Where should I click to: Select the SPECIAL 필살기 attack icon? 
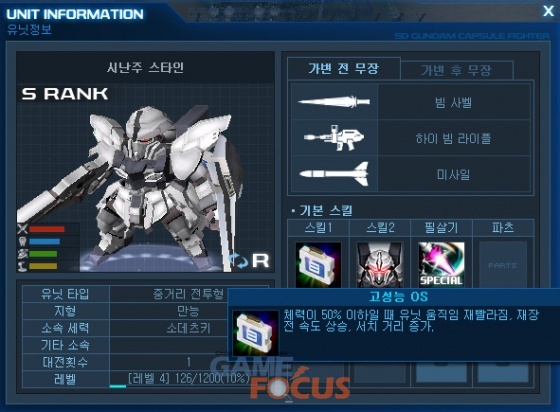[441, 265]
